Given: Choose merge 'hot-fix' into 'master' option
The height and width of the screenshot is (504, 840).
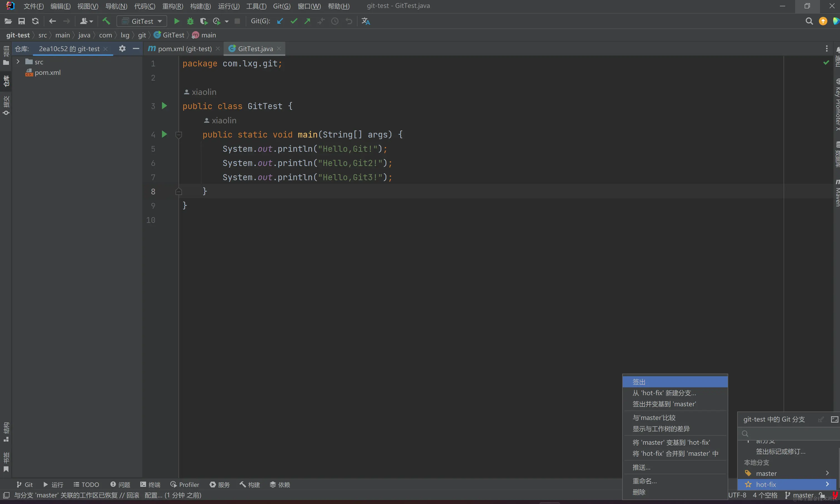Looking at the screenshot, I should pyautogui.click(x=675, y=453).
